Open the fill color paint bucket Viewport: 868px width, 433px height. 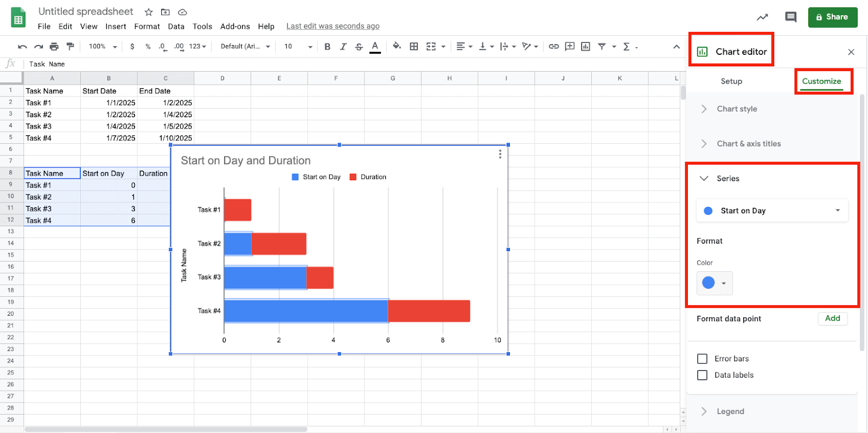coord(397,46)
